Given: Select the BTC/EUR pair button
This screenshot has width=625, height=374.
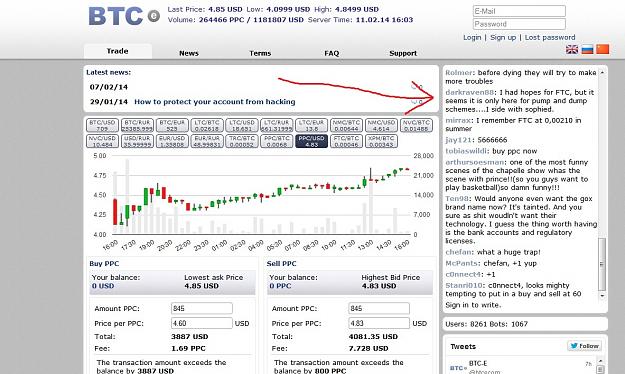Looking at the screenshot, I should pos(172,125).
